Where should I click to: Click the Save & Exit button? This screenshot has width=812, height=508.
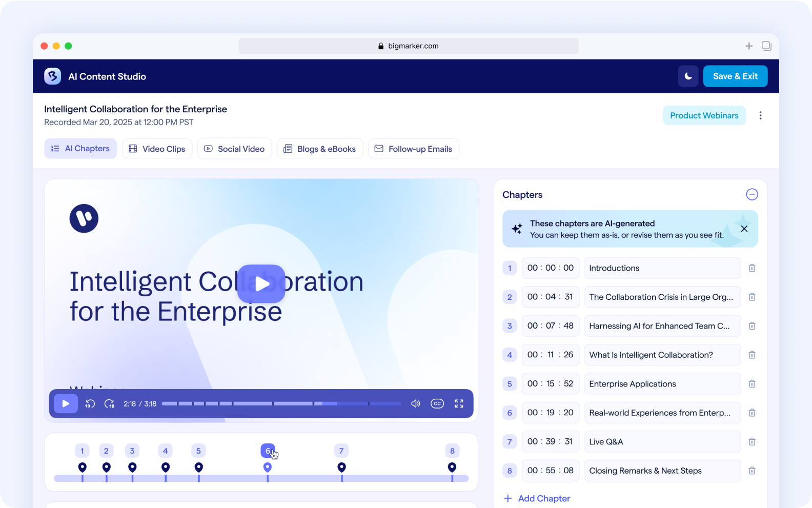point(735,76)
